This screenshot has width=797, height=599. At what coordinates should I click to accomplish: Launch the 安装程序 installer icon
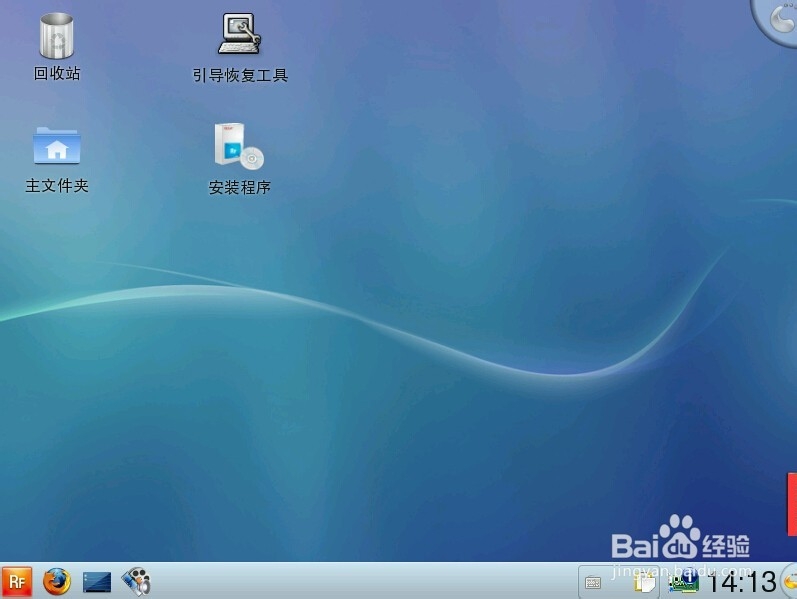point(239,146)
